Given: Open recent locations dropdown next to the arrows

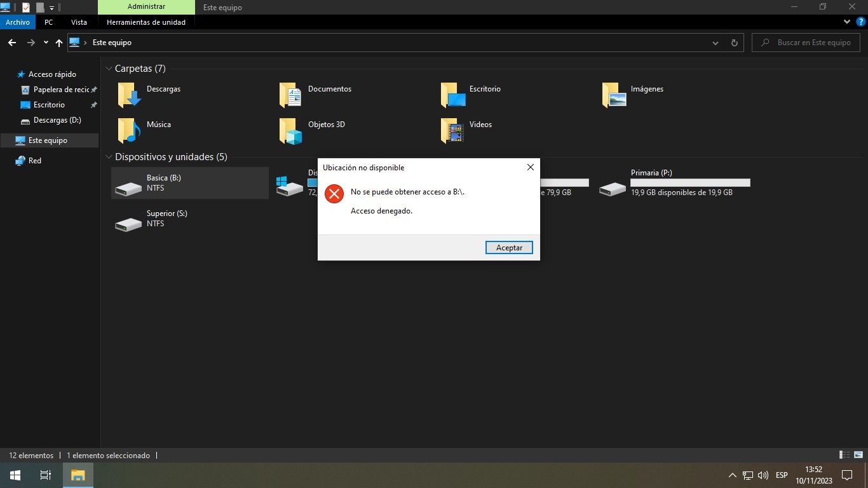Looking at the screenshot, I should click(x=46, y=43).
